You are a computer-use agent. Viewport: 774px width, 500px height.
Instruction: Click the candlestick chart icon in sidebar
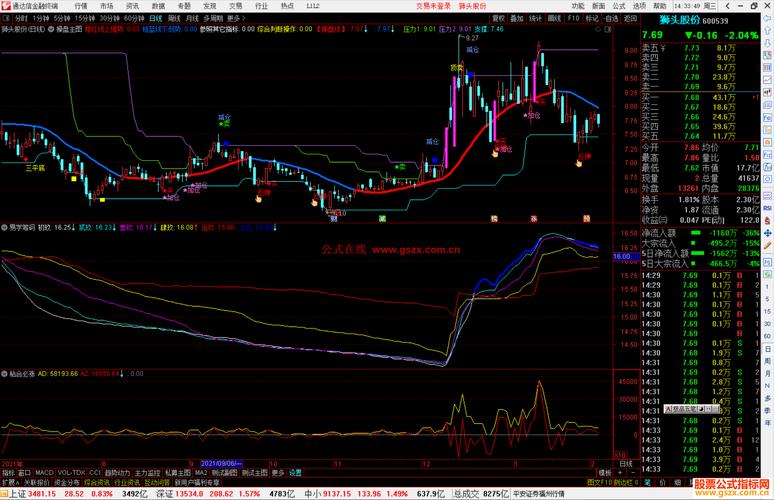pyautogui.click(x=768, y=92)
